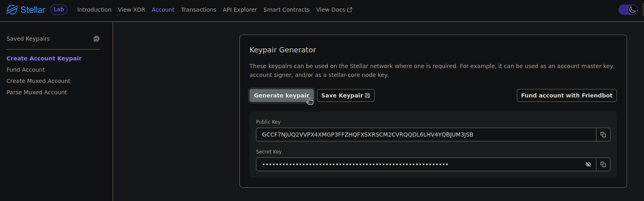Screen dimensions: 644x201
Task: Click Fund account with Friendbot
Action: pyautogui.click(x=566, y=95)
